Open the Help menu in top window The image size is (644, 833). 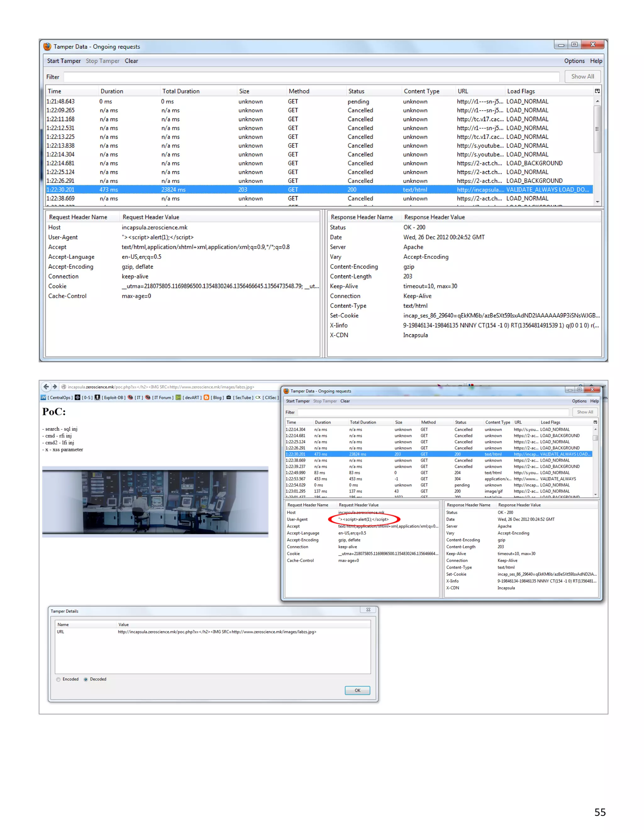pyautogui.click(x=596, y=61)
